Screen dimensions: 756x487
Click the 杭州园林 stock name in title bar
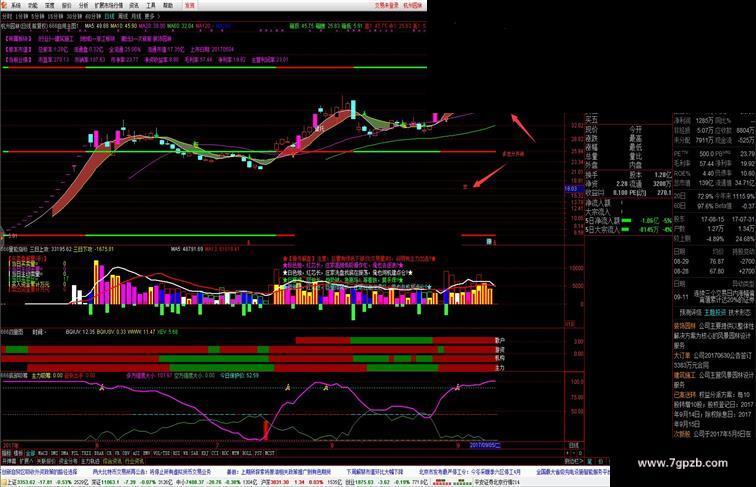point(413,6)
